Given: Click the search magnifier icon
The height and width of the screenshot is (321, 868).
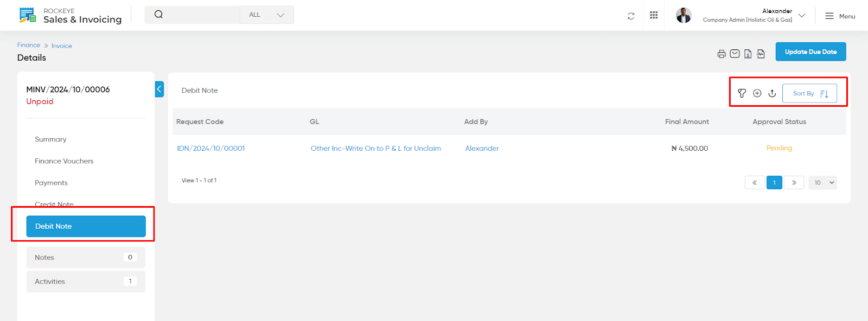Looking at the screenshot, I should tap(158, 15).
